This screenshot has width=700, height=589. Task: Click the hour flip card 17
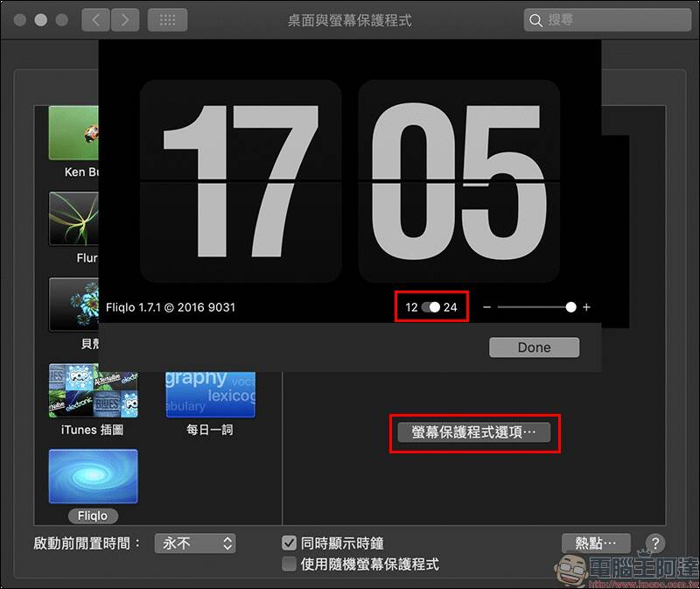241,181
